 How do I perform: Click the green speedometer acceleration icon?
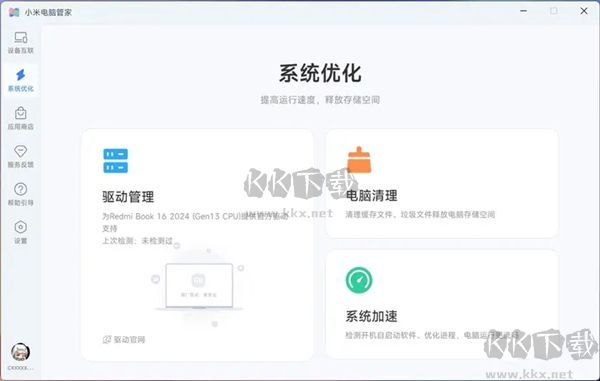pos(359,280)
